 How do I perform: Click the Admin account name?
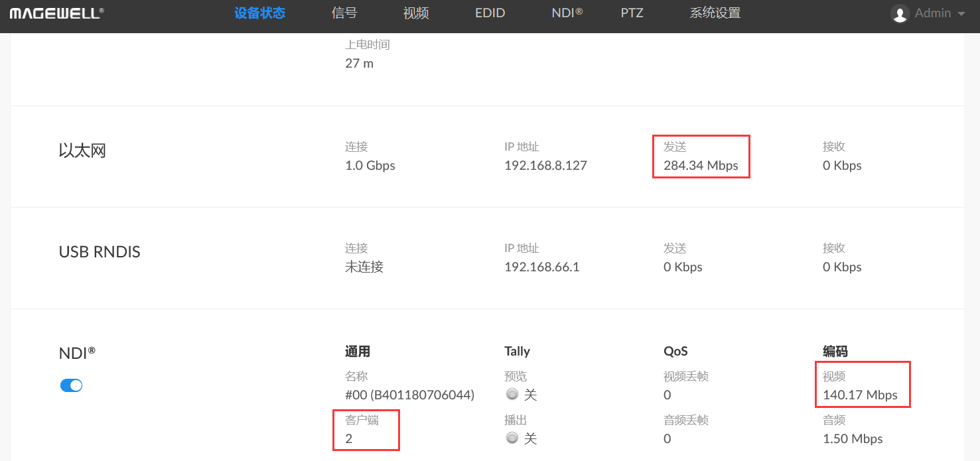click(932, 13)
